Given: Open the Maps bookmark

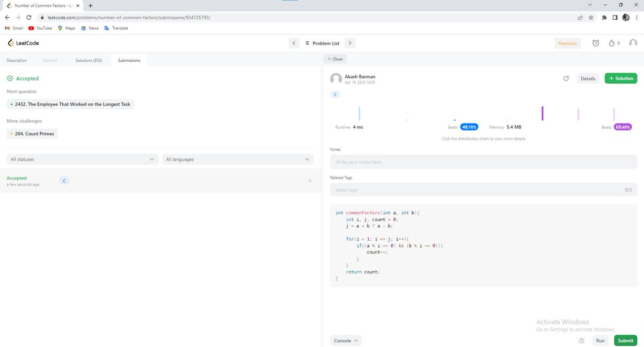Looking at the screenshot, I should [x=67, y=28].
